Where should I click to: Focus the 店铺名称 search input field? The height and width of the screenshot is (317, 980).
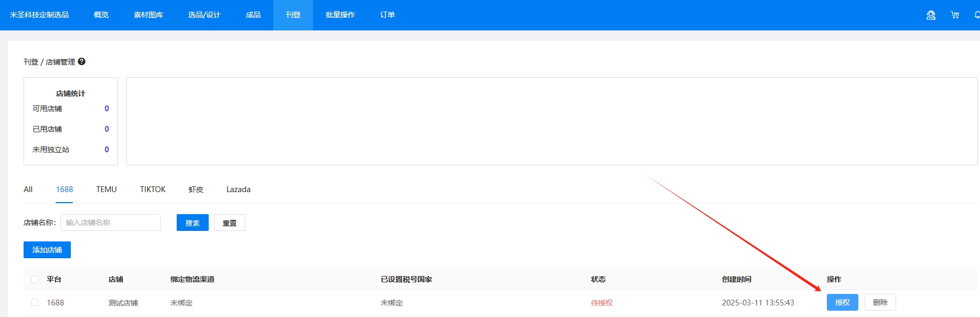[111, 223]
